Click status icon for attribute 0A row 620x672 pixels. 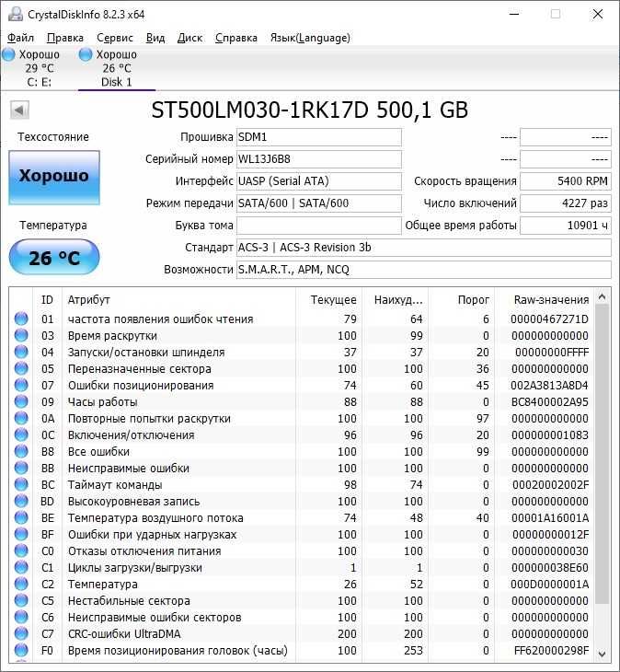point(21,418)
